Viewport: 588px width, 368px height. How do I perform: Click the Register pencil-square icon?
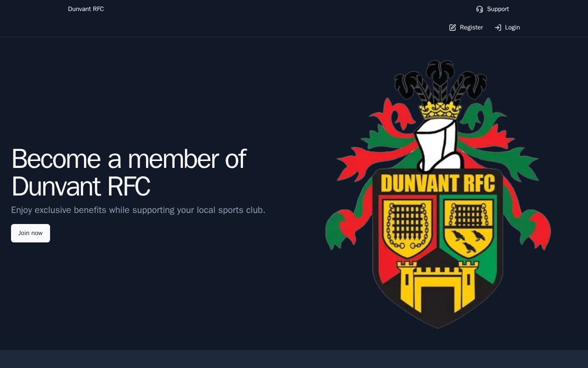(452, 28)
